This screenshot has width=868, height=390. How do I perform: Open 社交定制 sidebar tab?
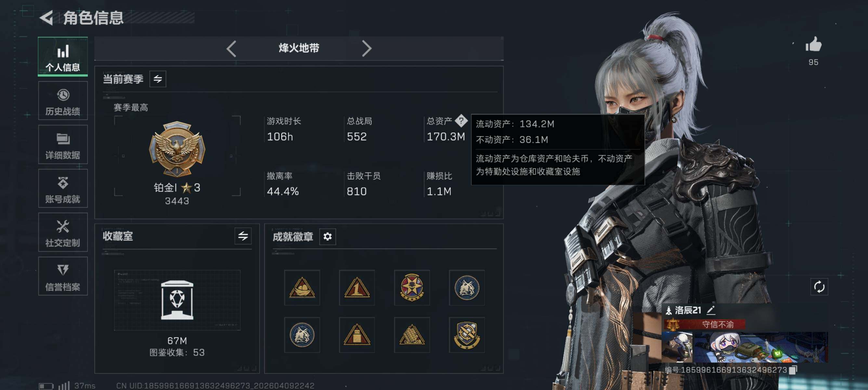tap(63, 232)
